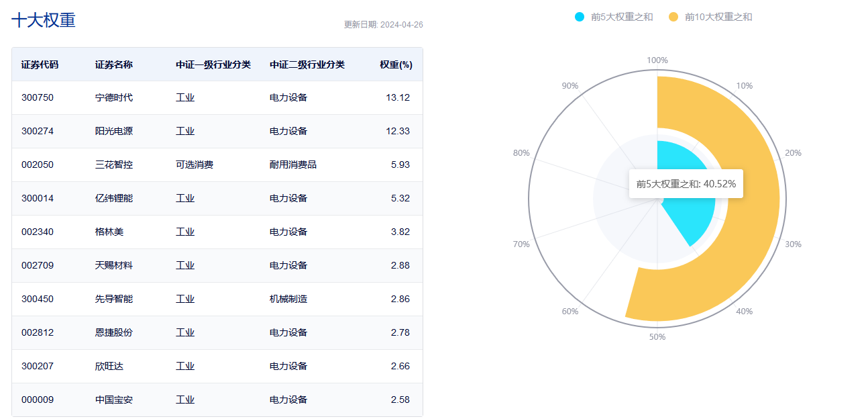Click the 机械制造 industry cell

pos(288,299)
